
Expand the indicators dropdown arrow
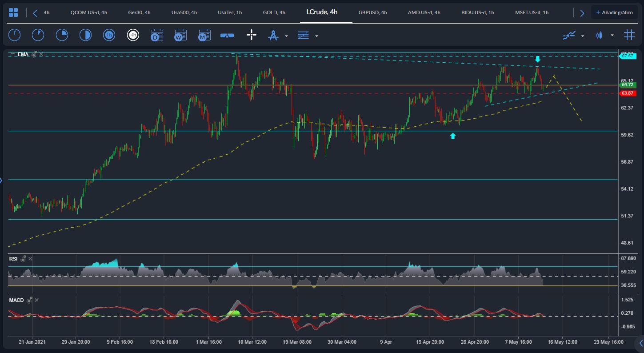(x=582, y=36)
